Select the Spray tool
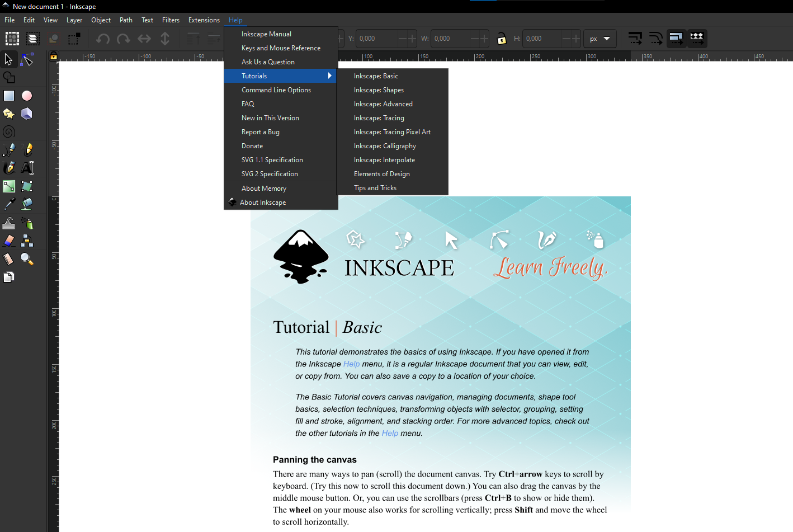Screen dimensions: 793x532 pos(27,223)
